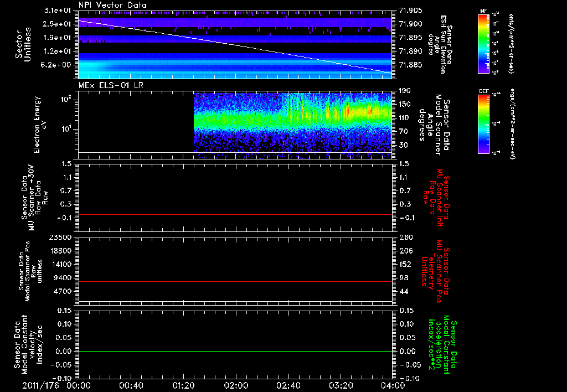567x392 pixels.
Task: Click the 03:20 time axis tick label
Action: coord(341,385)
